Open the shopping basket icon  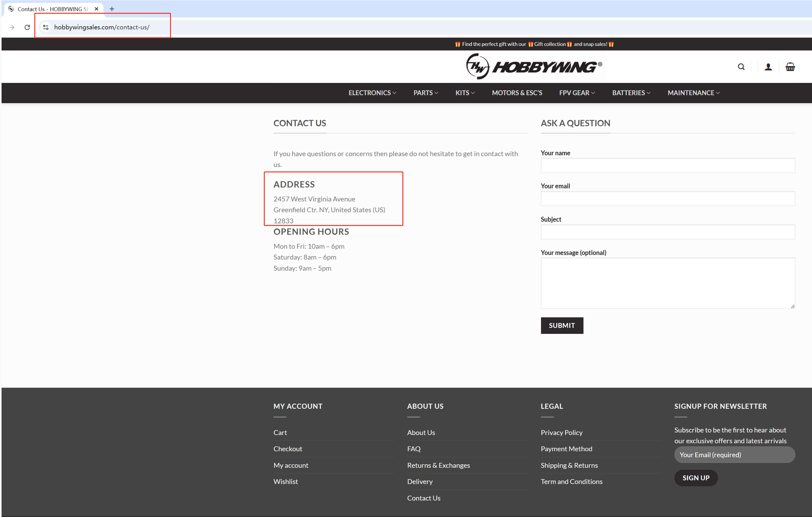[x=790, y=67]
